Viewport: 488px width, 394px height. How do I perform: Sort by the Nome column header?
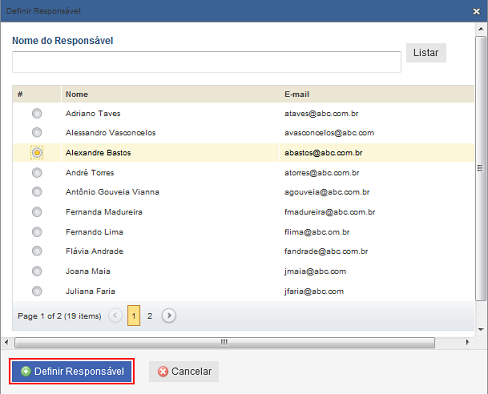pyautogui.click(x=77, y=94)
